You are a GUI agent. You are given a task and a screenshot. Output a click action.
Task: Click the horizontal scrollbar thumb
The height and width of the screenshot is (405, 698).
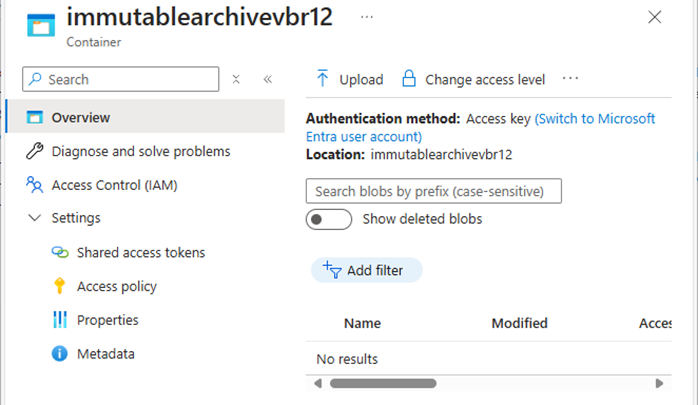383,383
